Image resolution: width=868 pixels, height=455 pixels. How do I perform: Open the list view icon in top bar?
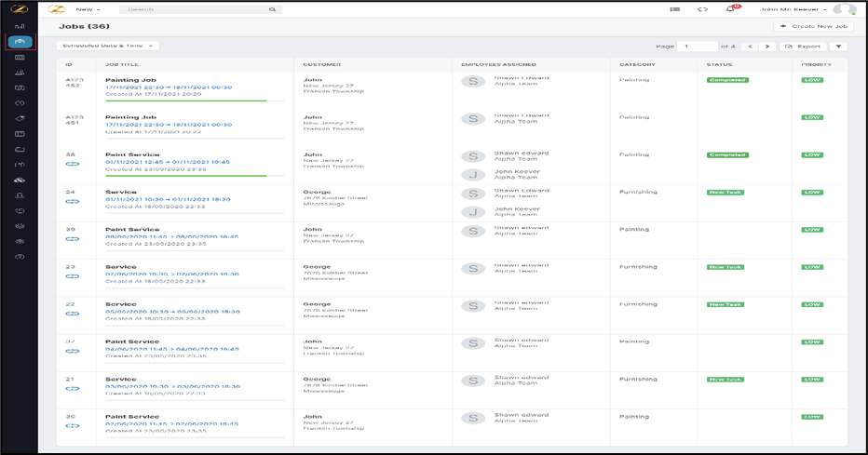click(675, 9)
